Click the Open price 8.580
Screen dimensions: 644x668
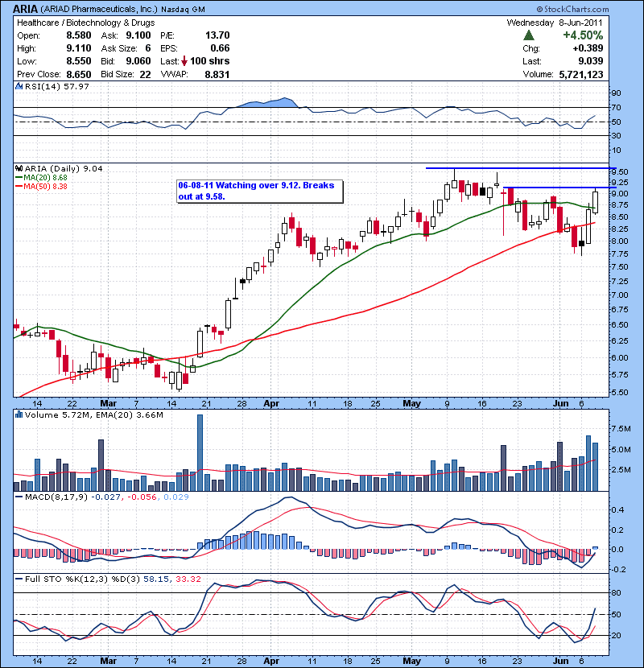pyautogui.click(x=79, y=35)
